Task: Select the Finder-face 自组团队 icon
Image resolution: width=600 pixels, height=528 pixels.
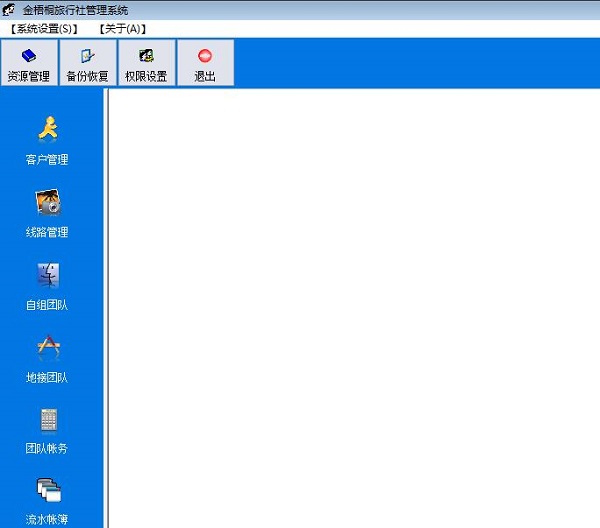Action: point(48,275)
